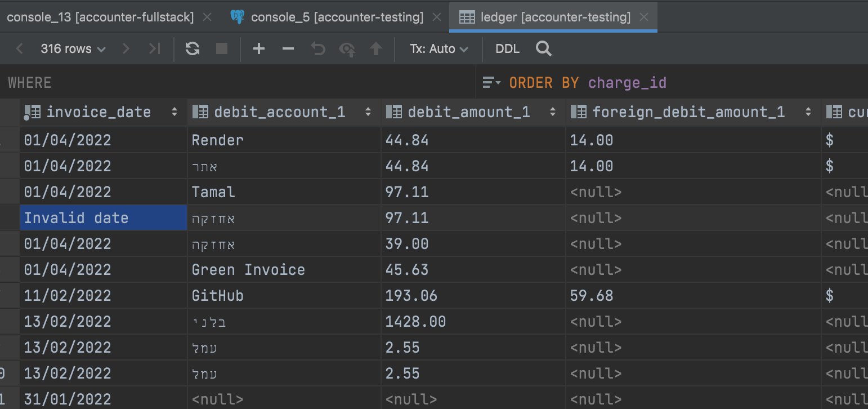Select the 31/01/2022 invoice date cell
Image resolution: width=868 pixels, height=409 pixels.
tap(104, 399)
